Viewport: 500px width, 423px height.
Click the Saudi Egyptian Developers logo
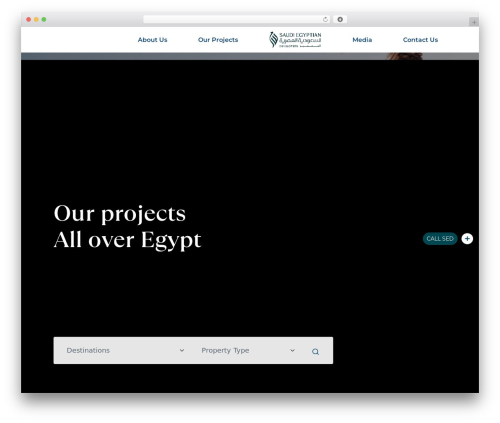pyautogui.click(x=295, y=40)
